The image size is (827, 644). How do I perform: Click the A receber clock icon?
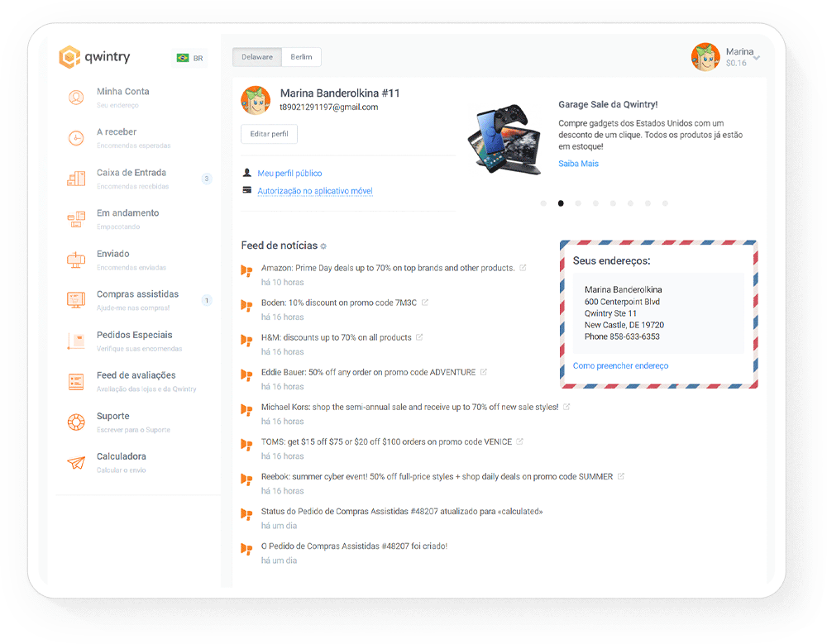point(76,138)
